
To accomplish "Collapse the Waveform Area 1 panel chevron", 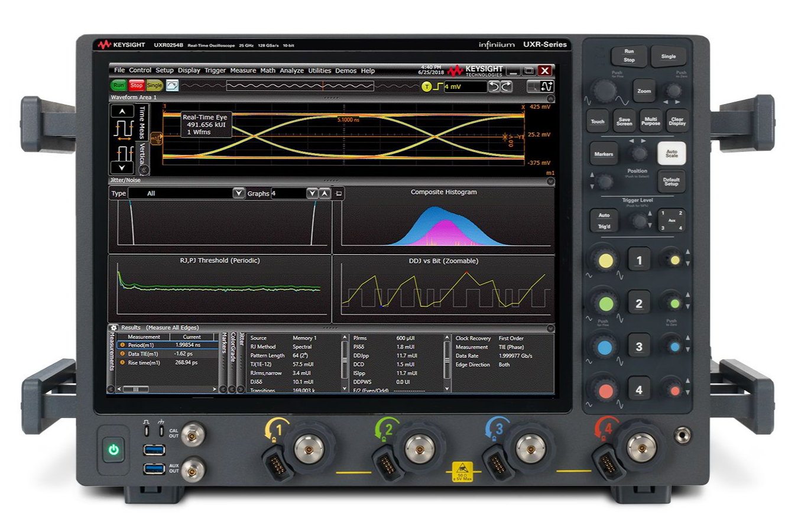I will point(550,99).
